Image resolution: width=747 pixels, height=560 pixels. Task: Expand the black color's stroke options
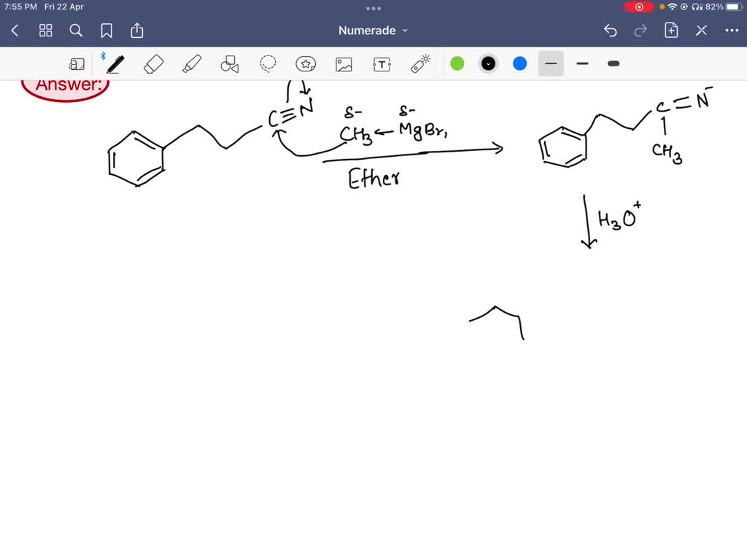click(x=488, y=63)
